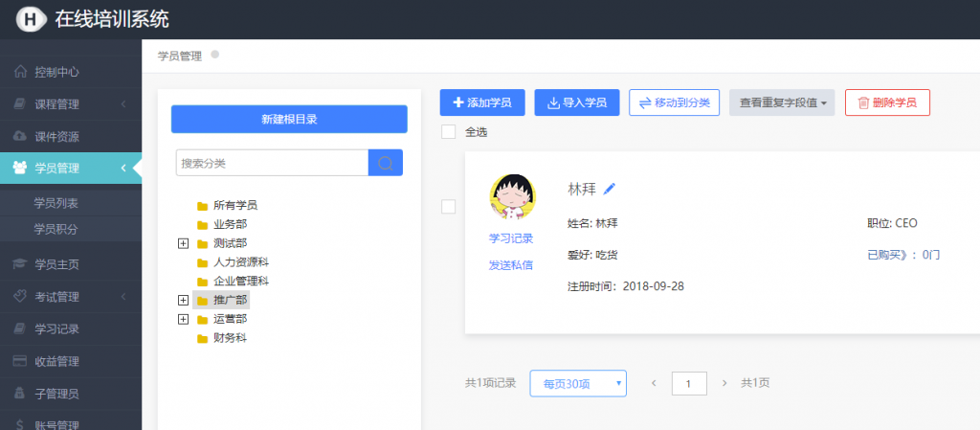This screenshot has width=980, height=430.
Task: Click the 人力资源科 folder icon
Action: click(x=202, y=262)
